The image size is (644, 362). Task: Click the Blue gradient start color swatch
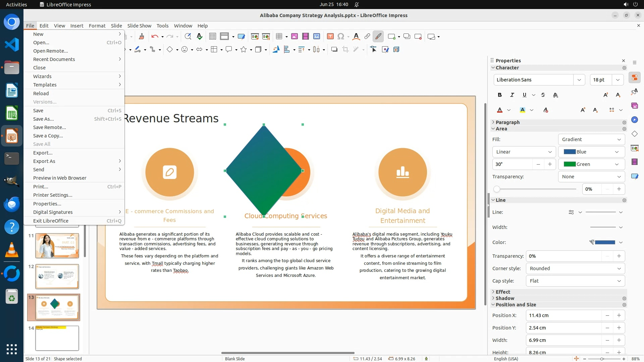tap(570, 152)
